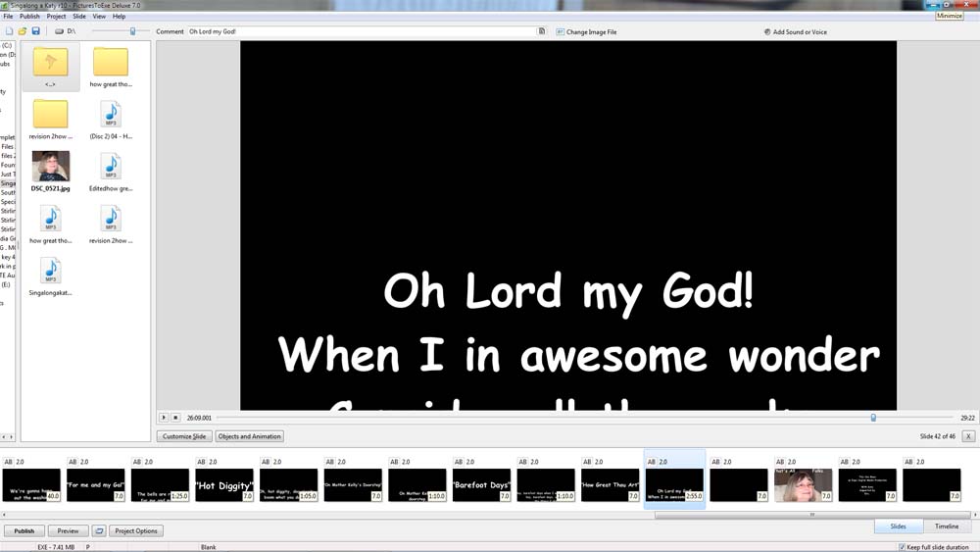Click the Add Sound or Voice icon
The height and width of the screenshot is (552, 980).
[767, 32]
